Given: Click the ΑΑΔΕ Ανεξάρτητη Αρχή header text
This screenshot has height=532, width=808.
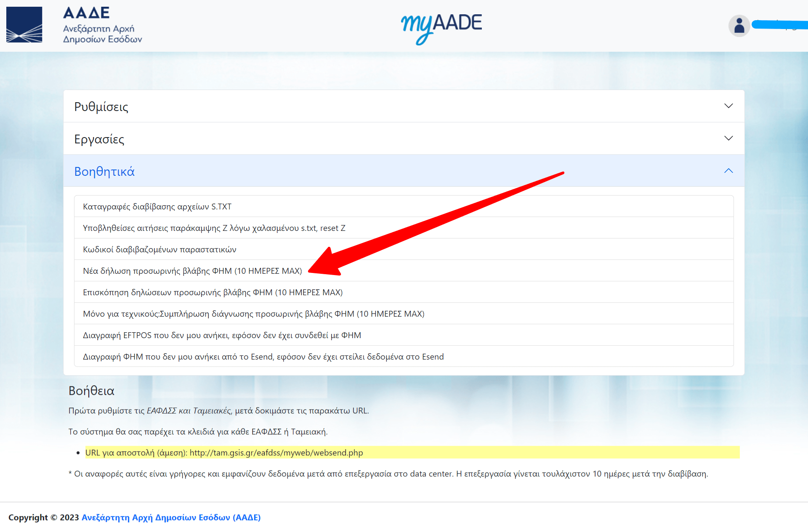Looking at the screenshot, I should (102, 25).
